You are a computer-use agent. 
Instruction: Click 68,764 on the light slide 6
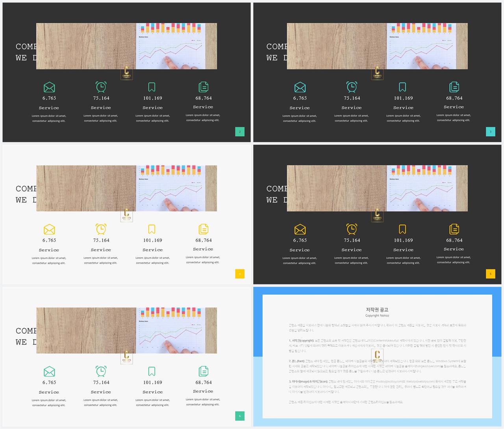point(204,383)
